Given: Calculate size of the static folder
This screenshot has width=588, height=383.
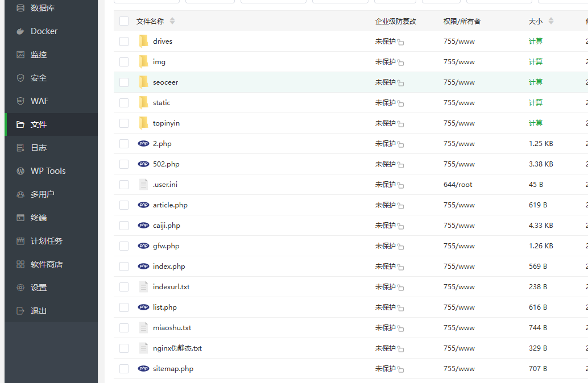Looking at the screenshot, I should (x=535, y=103).
